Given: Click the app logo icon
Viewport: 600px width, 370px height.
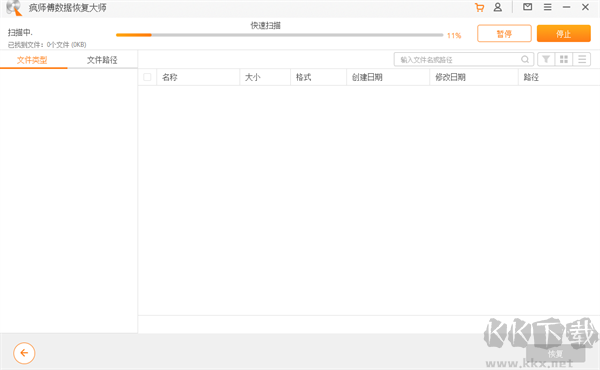Looking at the screenshot, I should (x=14, y=8).
